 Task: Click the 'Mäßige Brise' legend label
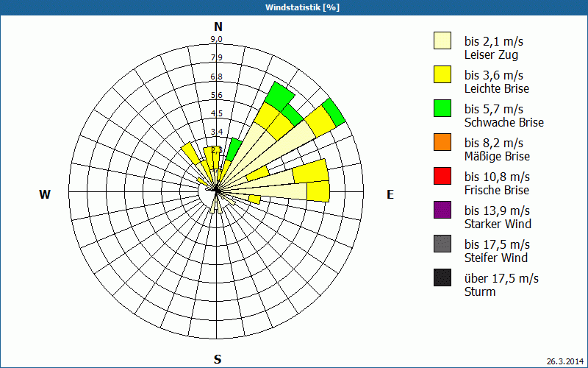498,156
